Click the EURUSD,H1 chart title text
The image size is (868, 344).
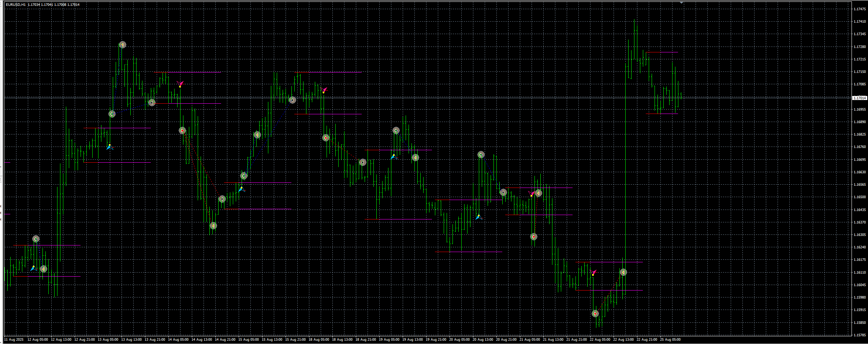coord(16,5)
